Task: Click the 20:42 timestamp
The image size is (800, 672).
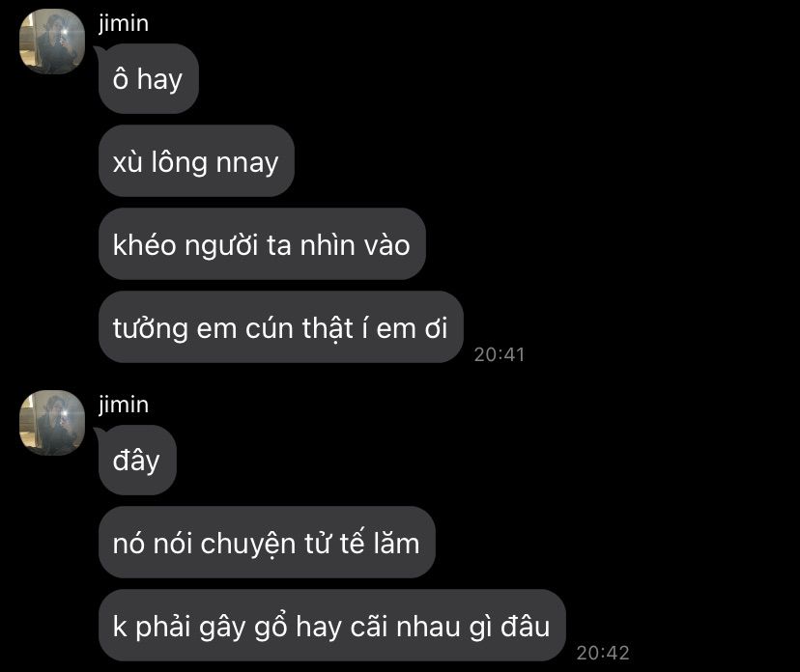Action: point(603,653)
